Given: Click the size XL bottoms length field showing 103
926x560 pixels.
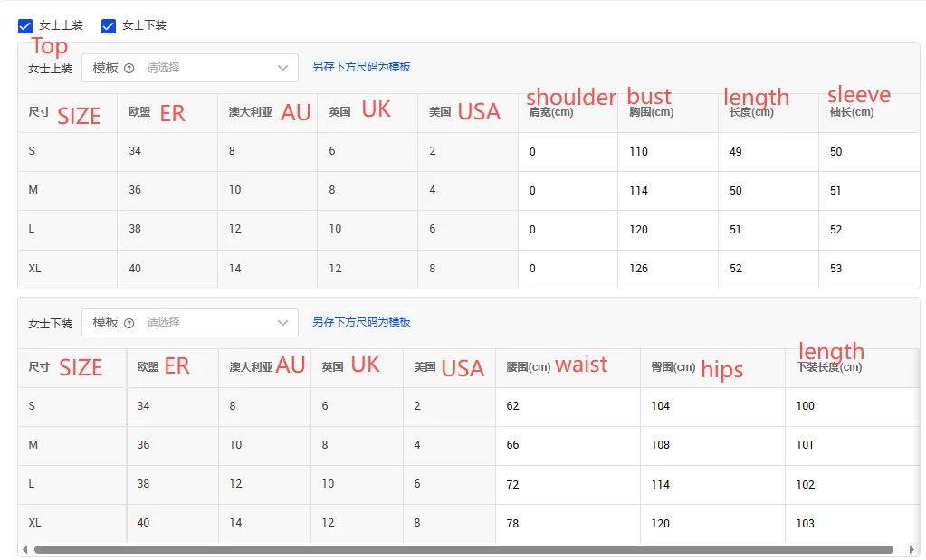Looking at the screenshot, I should tap(851, 523).
